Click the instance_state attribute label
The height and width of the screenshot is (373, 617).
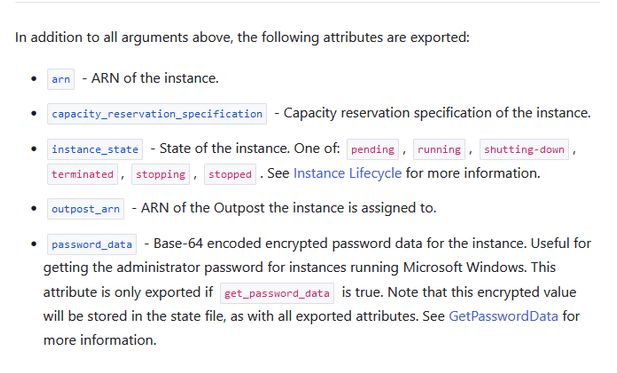(95, 149)
